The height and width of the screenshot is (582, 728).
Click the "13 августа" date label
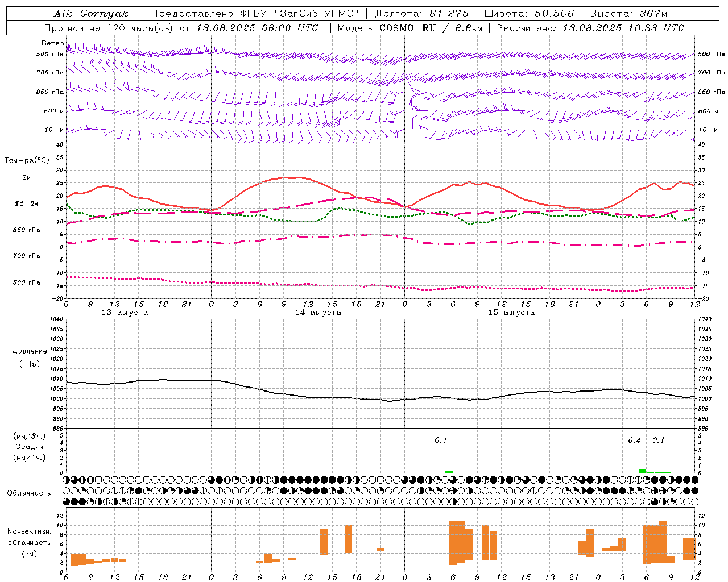125,313
